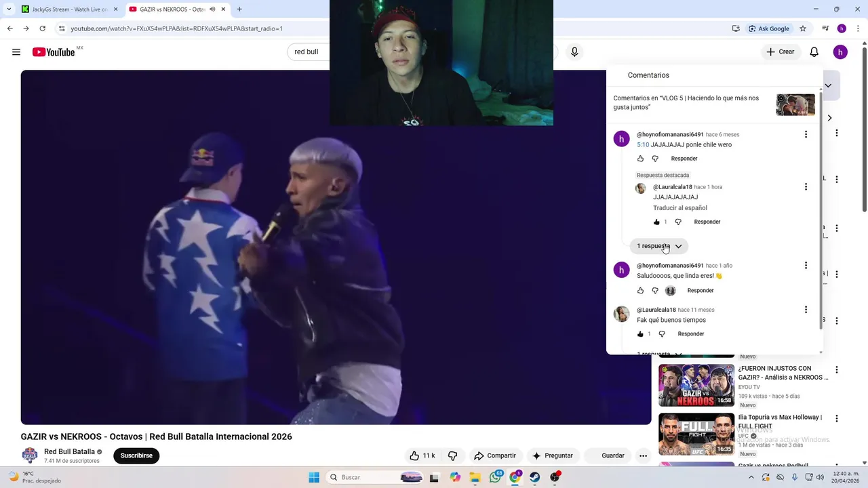Open File Explorer from the taskbar

click(475, 477)
